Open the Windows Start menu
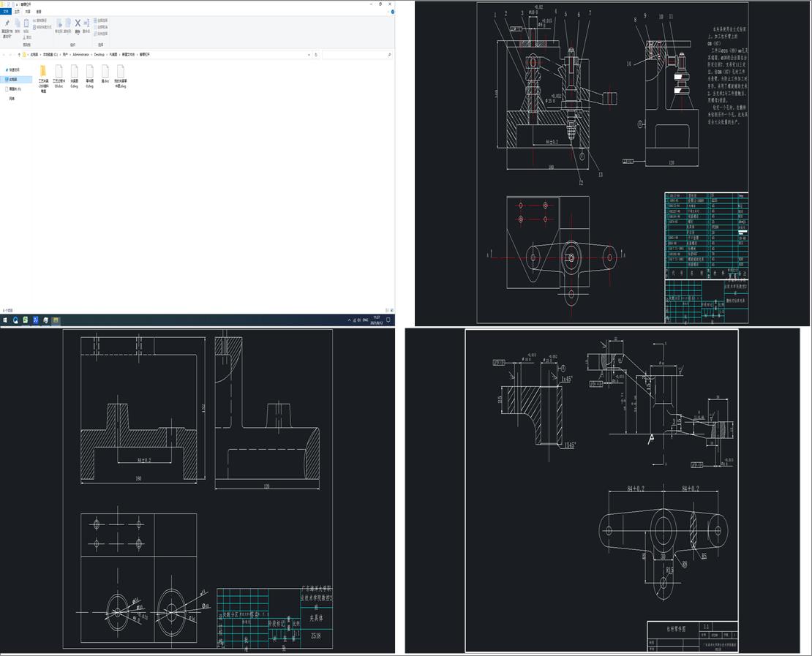 4,320
